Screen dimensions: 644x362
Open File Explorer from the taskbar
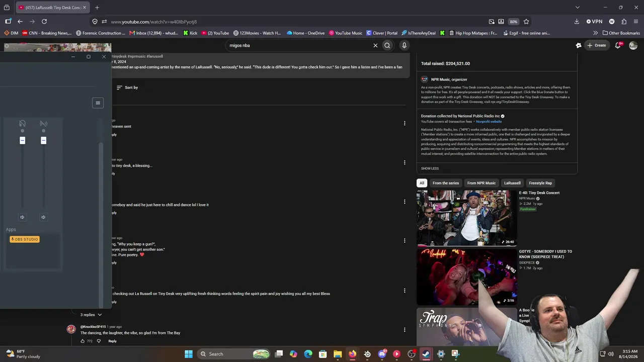click(x=338, y=354)
